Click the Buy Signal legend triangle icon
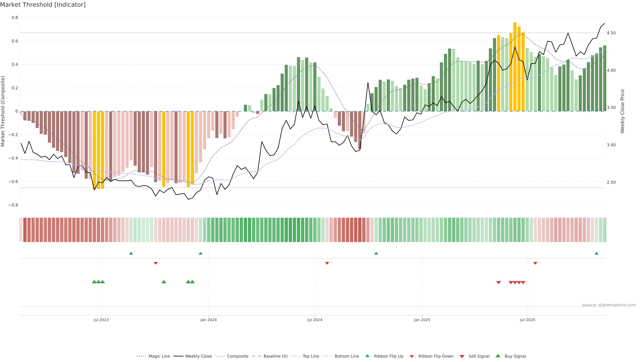Viewport: 644px width, 362px height. pos(498,356)
